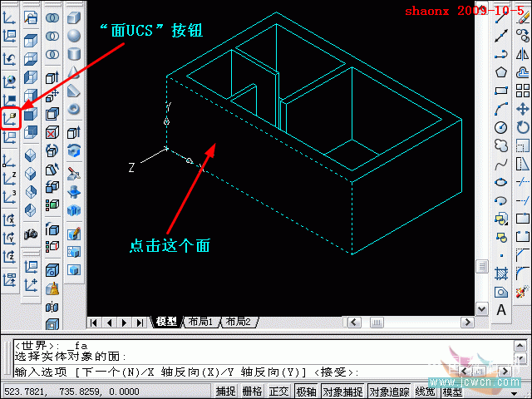Image resolution: width=532 pixels, height=399 pixels.
Task: Rotate UCS about the X axis
Action: click(x=10, y=220)
